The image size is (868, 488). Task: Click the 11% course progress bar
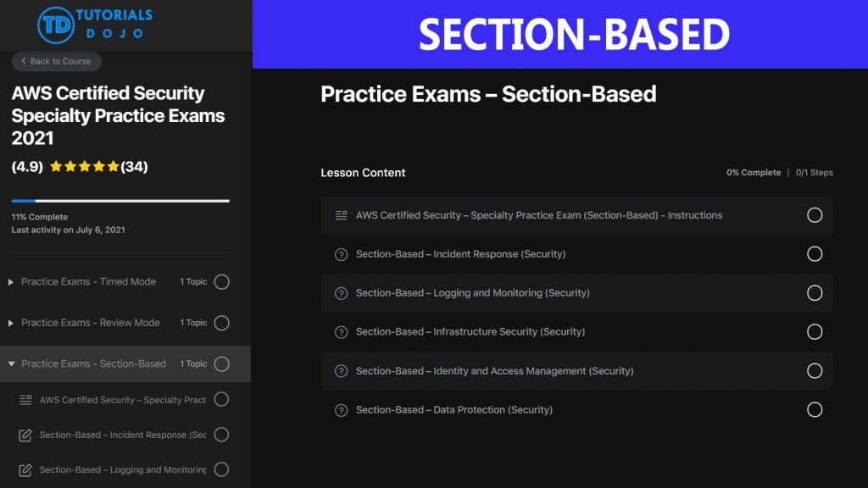(x=120, y=201)
